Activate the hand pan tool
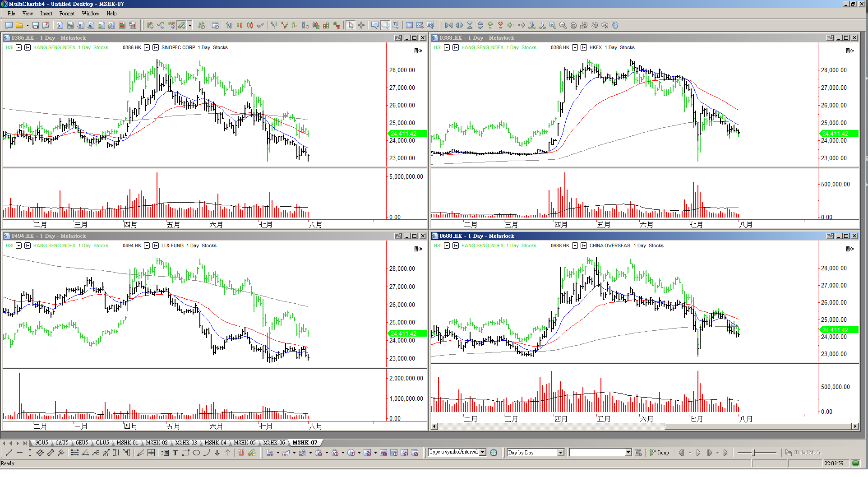 615,26
